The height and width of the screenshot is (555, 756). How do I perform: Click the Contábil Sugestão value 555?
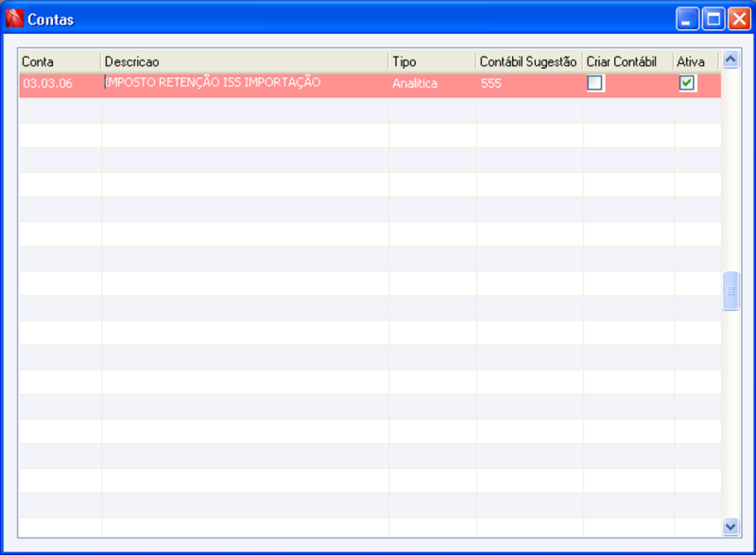click(x=491, y=83)
